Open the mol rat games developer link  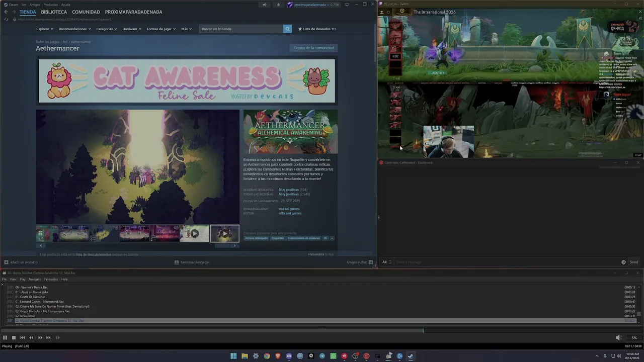click(x=289, y=209)
